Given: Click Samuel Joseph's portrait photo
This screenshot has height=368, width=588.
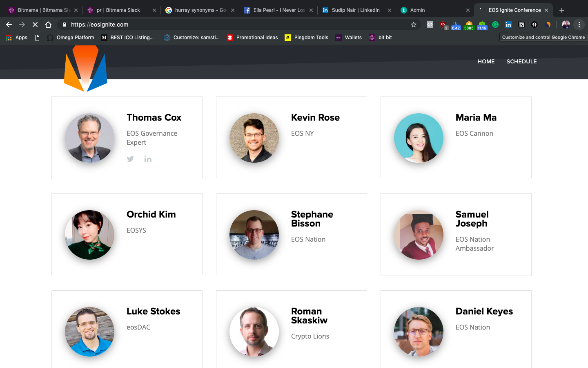Looking at the screenshot, I should click(419, 235).
